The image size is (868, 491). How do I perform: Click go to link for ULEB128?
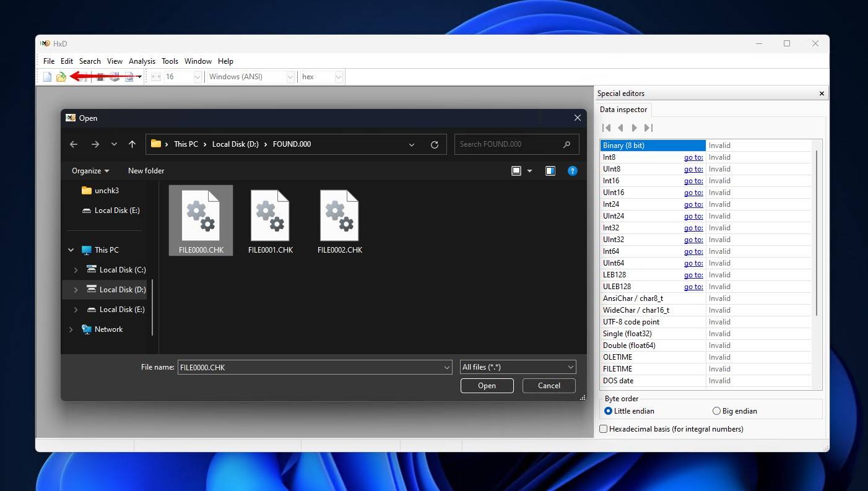[693, 287]
